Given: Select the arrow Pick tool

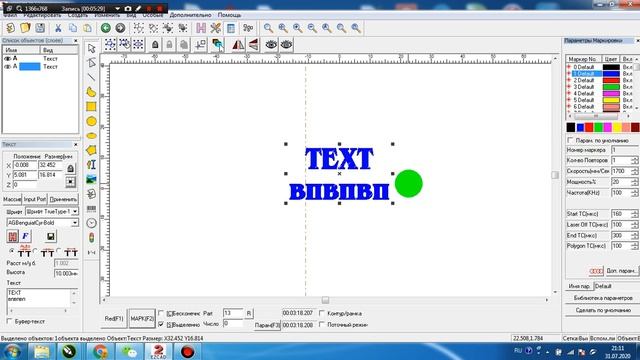Looking at the screenshot, I should click(91, 48).
